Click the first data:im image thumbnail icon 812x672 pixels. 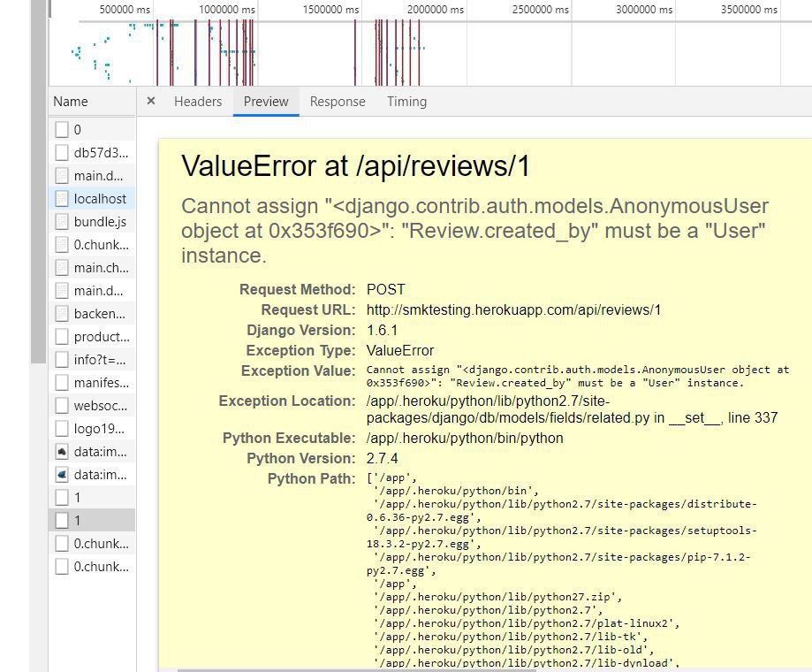[62, 452]
